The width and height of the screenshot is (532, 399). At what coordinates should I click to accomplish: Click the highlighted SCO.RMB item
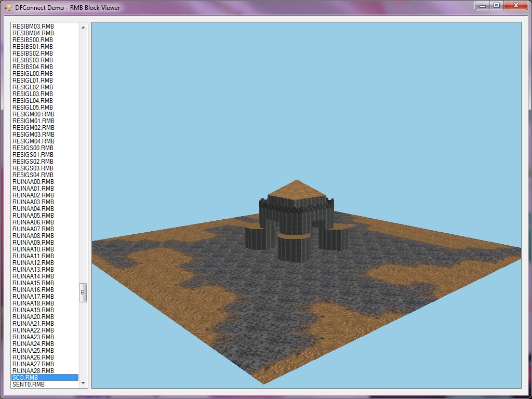[x=45, y=377]
